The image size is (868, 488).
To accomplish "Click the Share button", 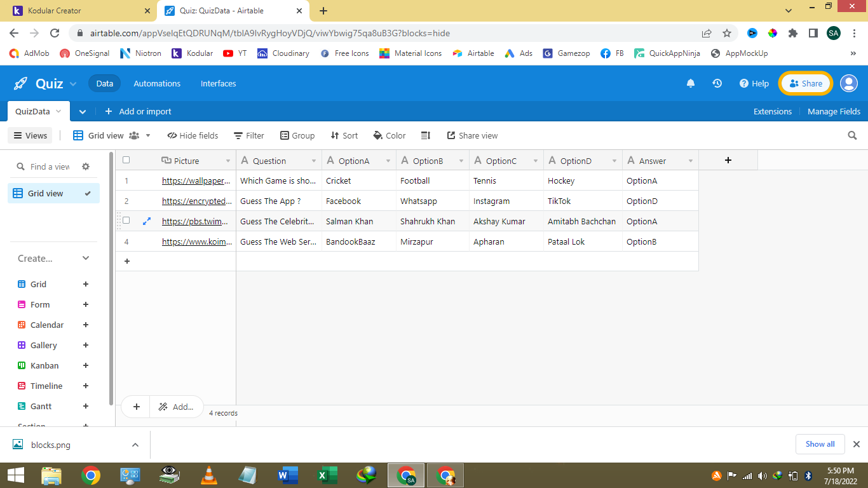I will [805, 83].
